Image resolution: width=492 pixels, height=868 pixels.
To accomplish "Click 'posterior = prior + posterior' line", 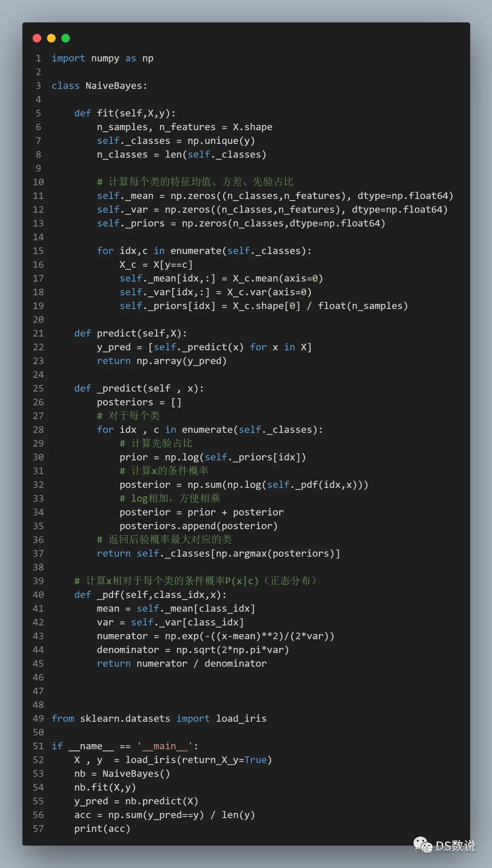I will (x=201, y=512).
